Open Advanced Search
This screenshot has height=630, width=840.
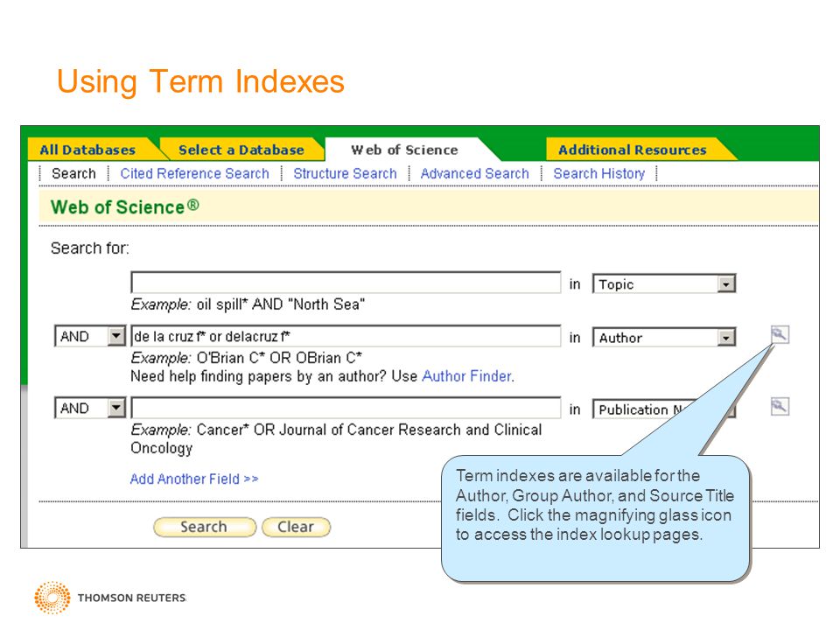click(474, 173)
